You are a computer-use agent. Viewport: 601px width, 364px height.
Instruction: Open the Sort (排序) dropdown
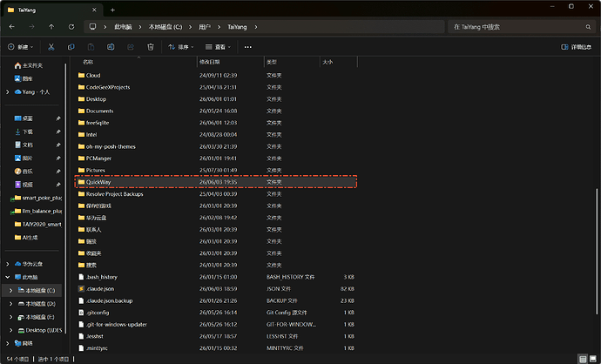pyautogui.click(x=181, y=47)
